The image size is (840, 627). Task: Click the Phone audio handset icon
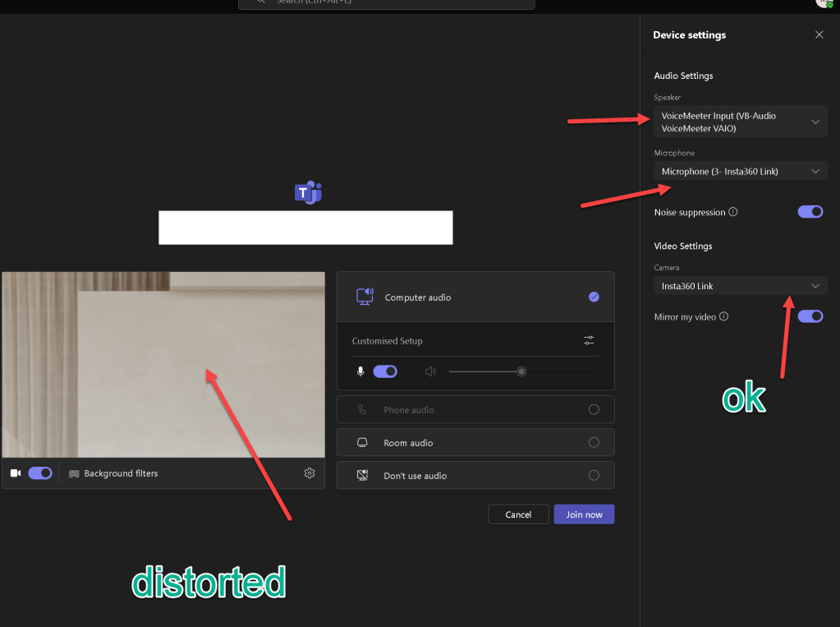(363, 410)
